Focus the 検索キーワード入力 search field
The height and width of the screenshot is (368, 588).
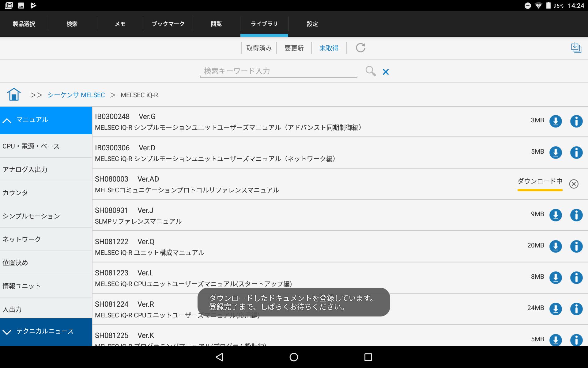[279, 71]
